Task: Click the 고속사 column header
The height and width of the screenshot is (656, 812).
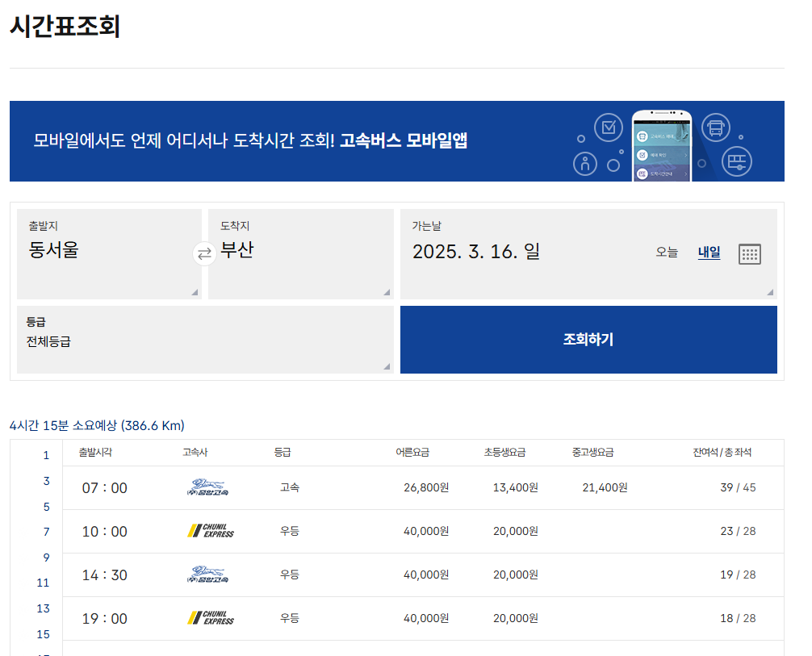Action: pyautogui.click(x=195, y=453)
